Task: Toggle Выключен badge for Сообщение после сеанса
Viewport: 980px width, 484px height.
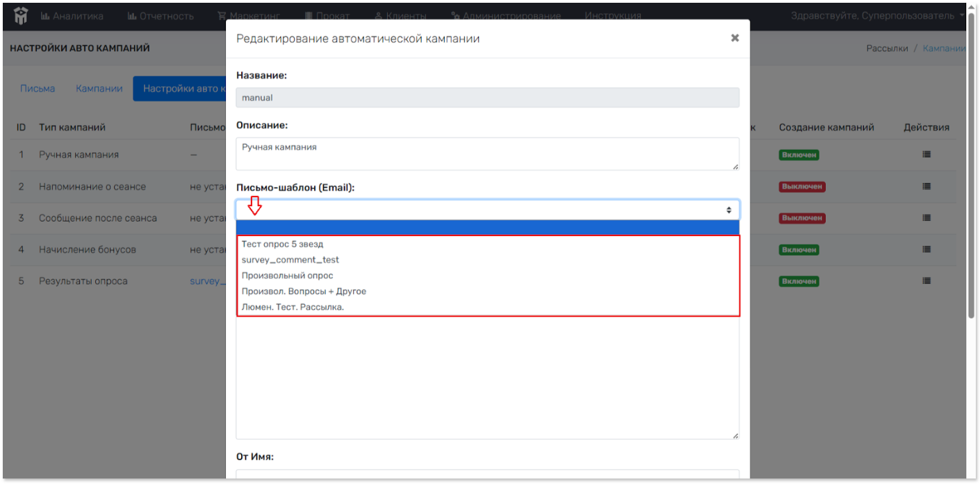Action: point(801,218)
